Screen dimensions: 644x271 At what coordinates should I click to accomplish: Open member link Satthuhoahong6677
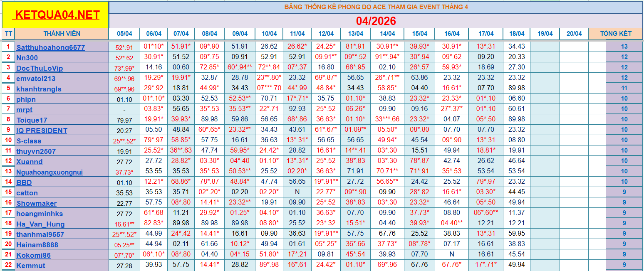point(50,47)
